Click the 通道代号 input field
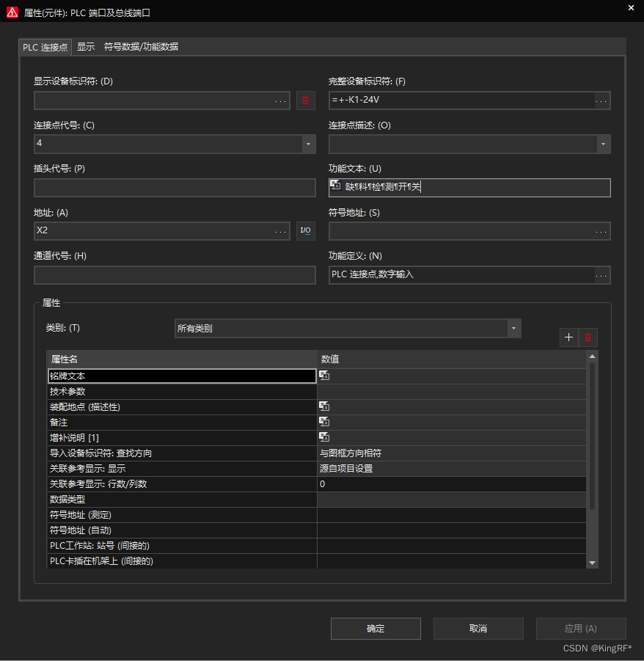 point(175,275)
